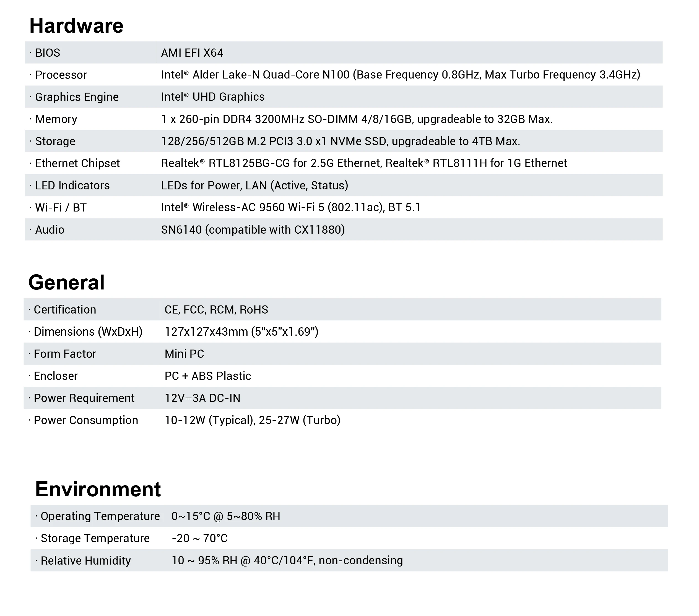
Task: Select the Power Requirement label
Action: (x=84, y=398)
